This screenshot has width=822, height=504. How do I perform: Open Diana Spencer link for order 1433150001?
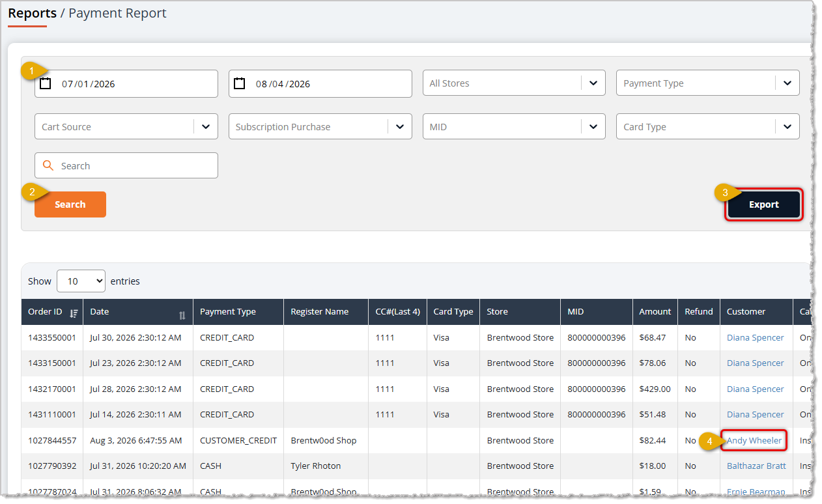tap(756, 363)
